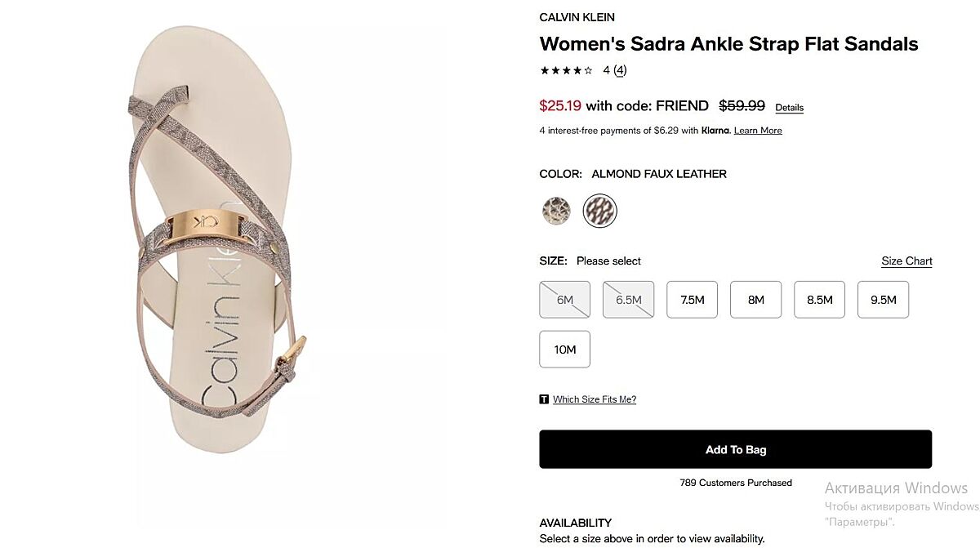Choose size 8M
This screenshot has width=980, height=548.
[x=755, y=300]
